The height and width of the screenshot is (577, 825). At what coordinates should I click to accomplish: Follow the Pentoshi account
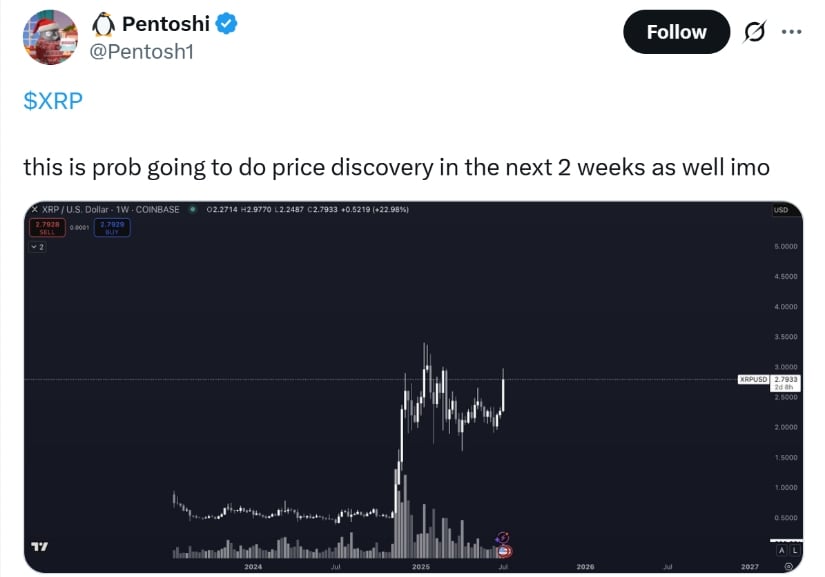click(x=676, y=32)
